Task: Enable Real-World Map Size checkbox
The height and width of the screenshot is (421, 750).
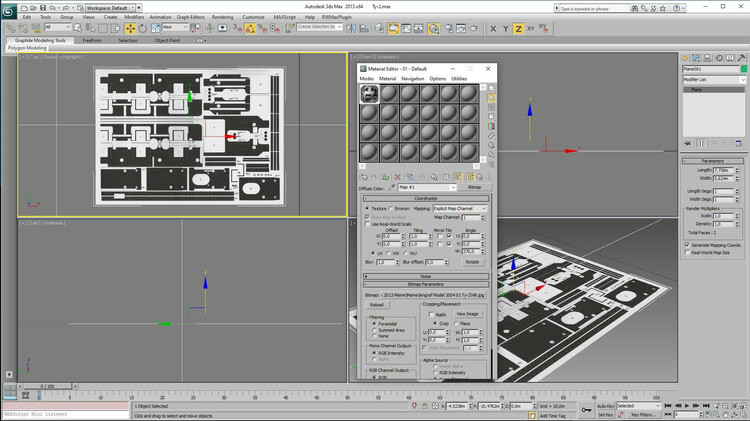Action: tap(688, 253)
